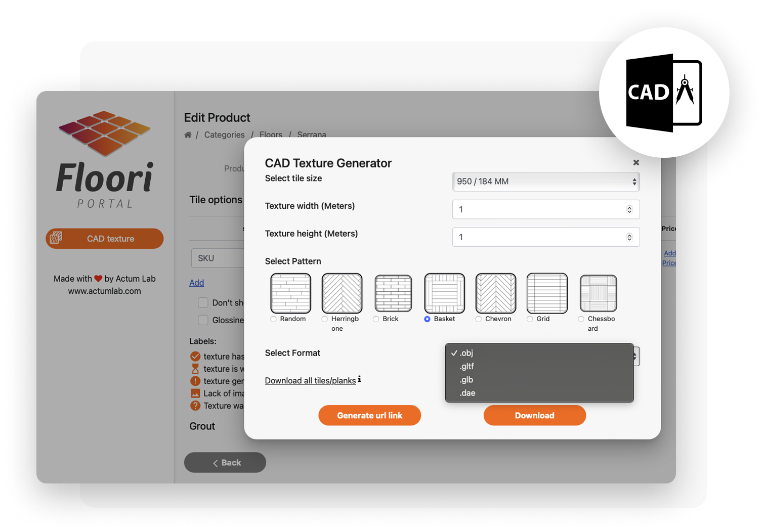Click the Grid pattern preview icon
Screen dimensions: 766x532
[547, 293]
